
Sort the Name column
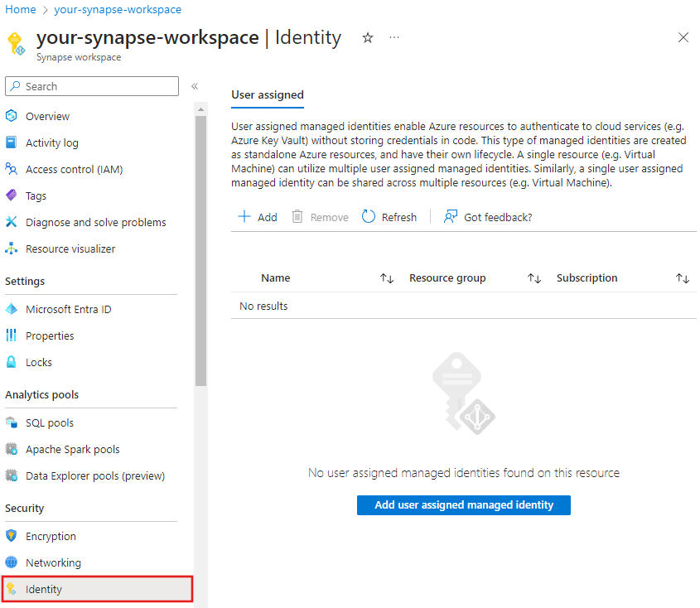point(386,277)
